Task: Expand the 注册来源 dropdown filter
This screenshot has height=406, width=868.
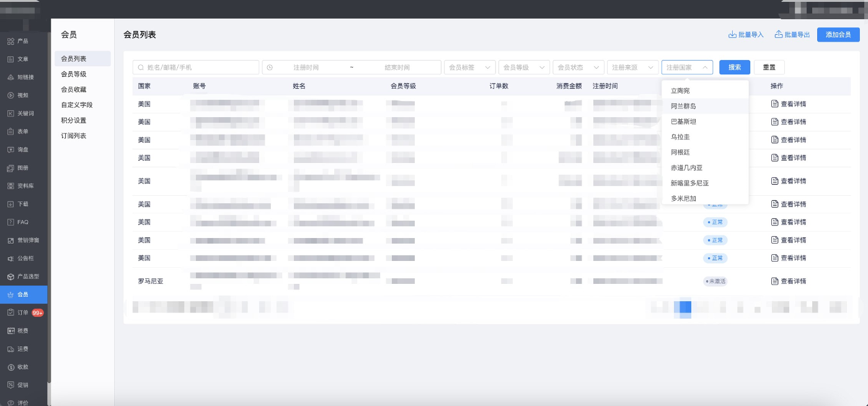Action: tap(632, 67)
